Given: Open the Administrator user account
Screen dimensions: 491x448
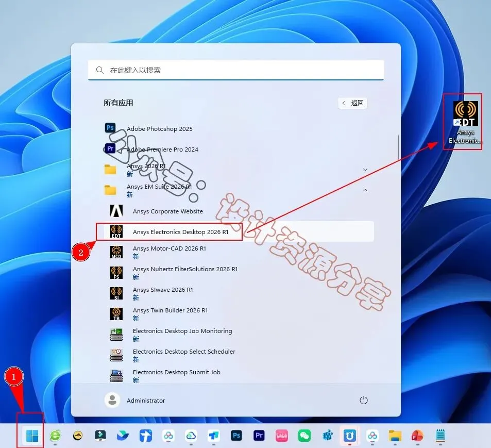Looking at the screenshot, I should point(134,400).
